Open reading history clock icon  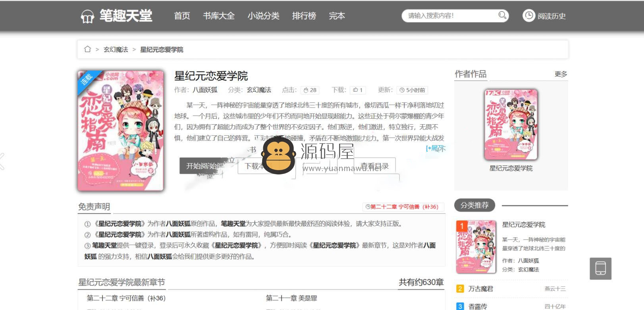(528, 15)
